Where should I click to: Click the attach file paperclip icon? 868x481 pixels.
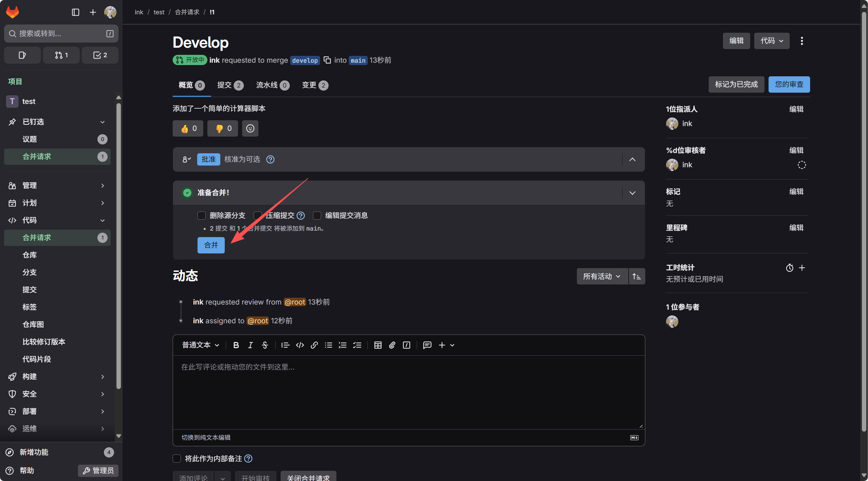pyautogui.click(x=392, y=345)
